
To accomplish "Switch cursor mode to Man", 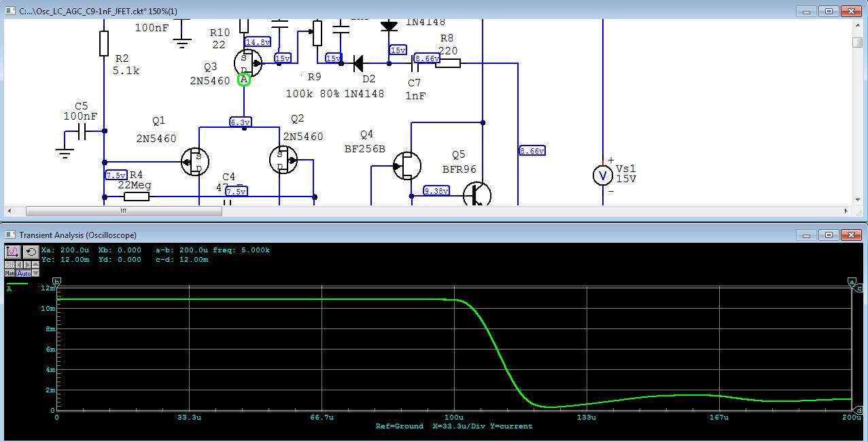I will [10, 273].
